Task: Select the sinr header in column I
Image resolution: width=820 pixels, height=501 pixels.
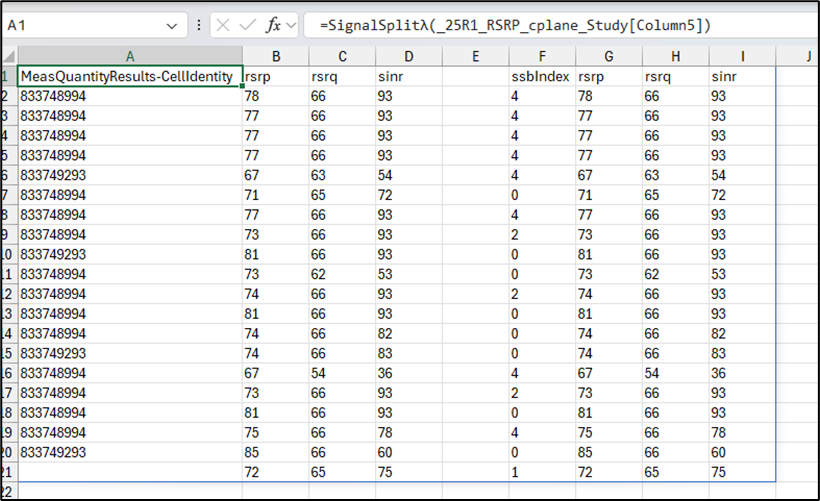Action: (742, 76)
